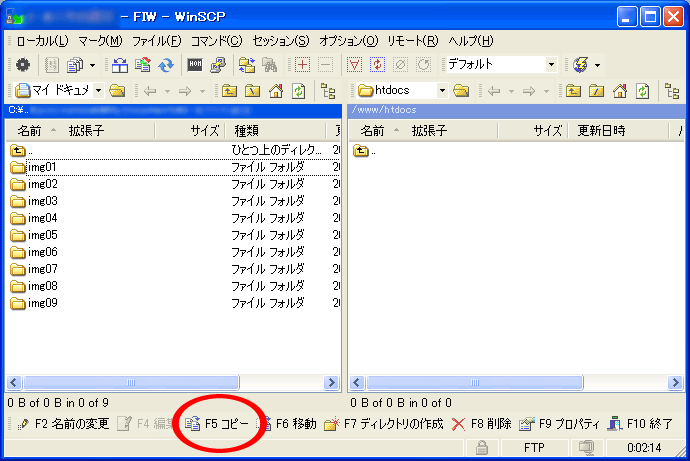Go to local root directory icon

pos(253,91)
